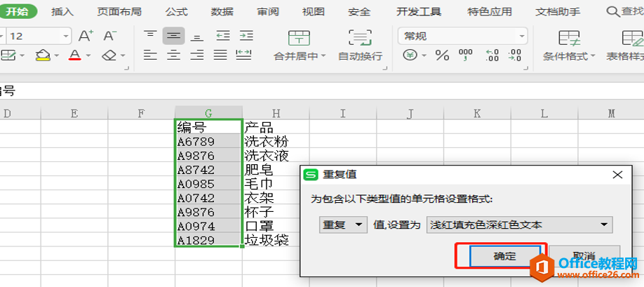Select column G header

coord(208,113)
